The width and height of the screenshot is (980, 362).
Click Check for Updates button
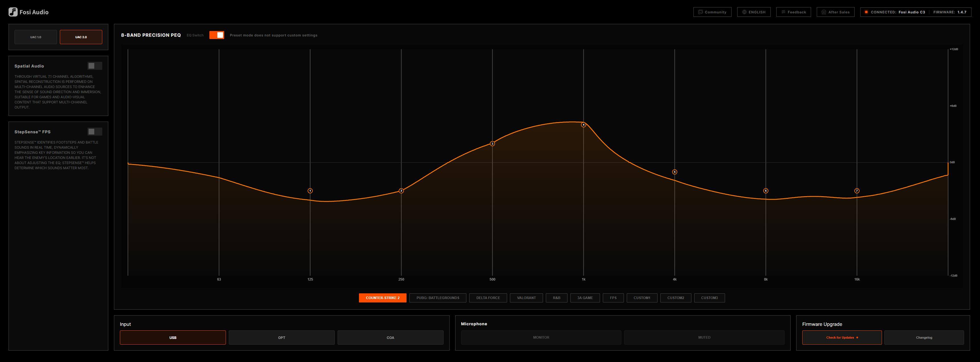coord(842,338)
